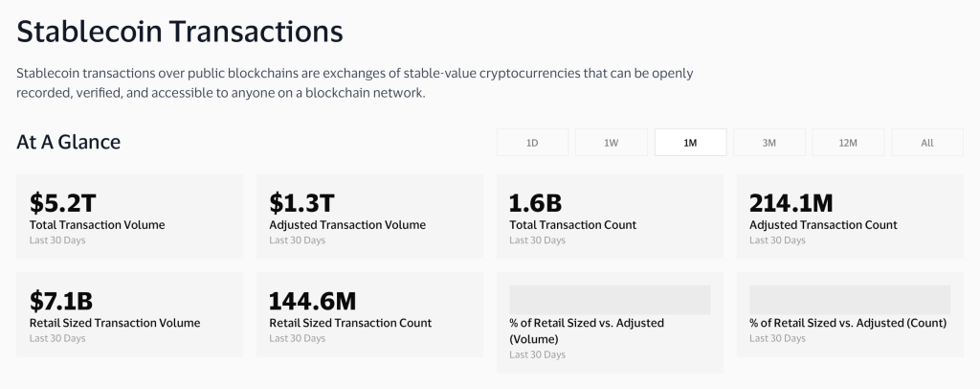This screenshot has height=389, width=980.
Task: Show All time data
Action: pyautogui.click(x=927, y=142)
